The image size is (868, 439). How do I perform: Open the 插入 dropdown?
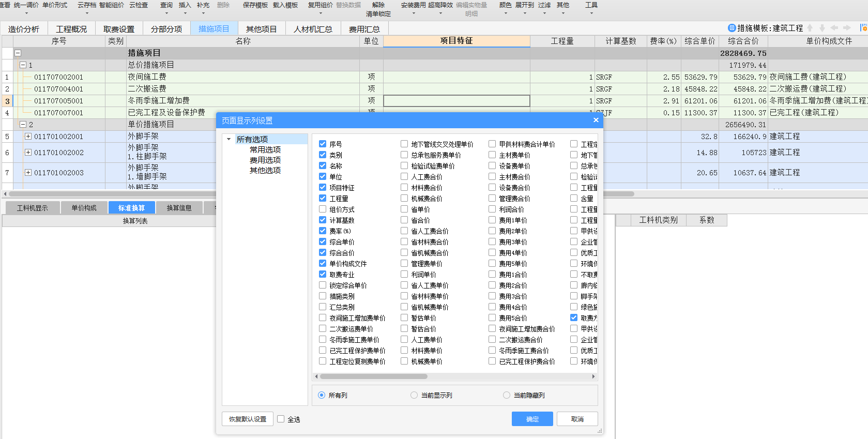(x=185, y=13)
